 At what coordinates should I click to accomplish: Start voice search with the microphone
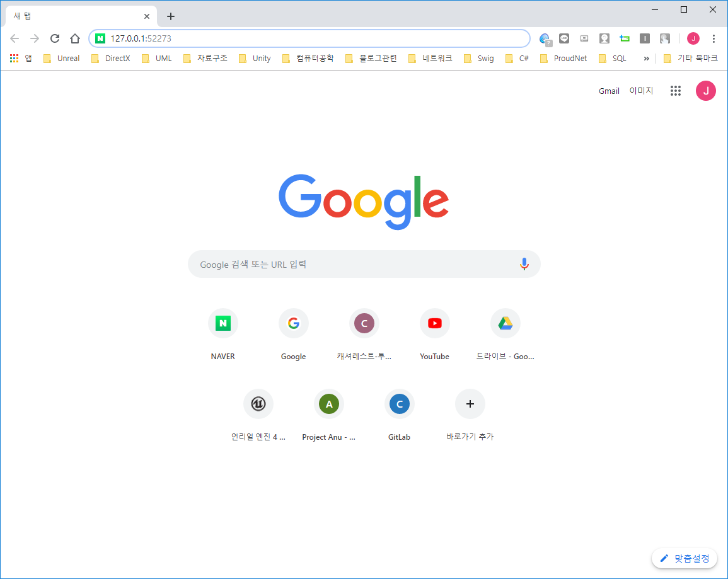[524, 264]
